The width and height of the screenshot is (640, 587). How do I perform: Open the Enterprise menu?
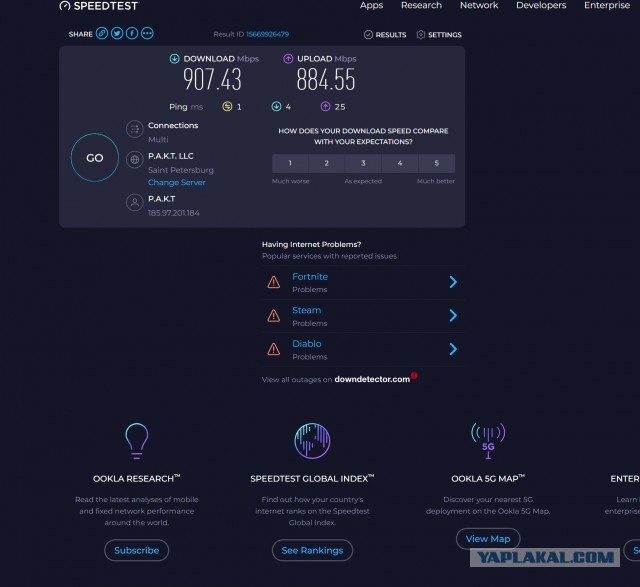click(607, 5)
